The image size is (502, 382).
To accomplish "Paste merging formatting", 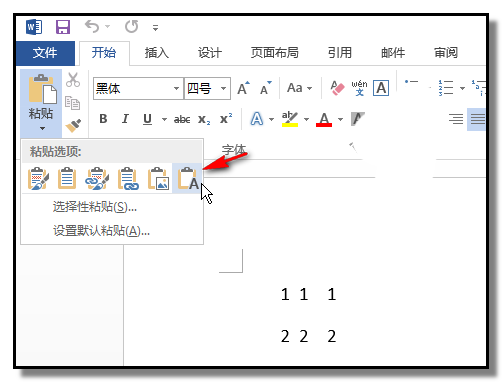I will pos(67,178).
